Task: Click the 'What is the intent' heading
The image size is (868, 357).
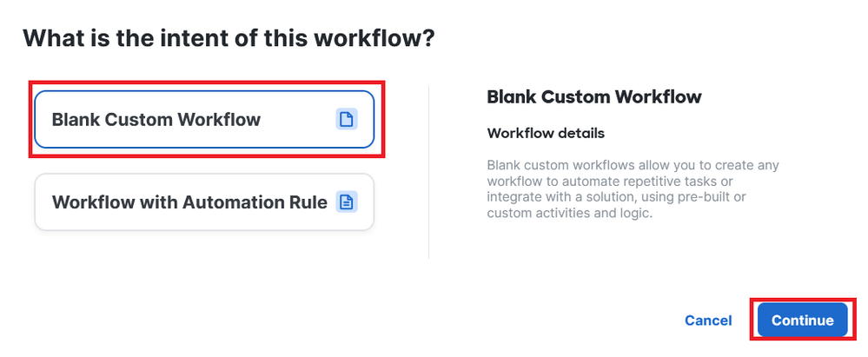Action: [x=229, y=38]
